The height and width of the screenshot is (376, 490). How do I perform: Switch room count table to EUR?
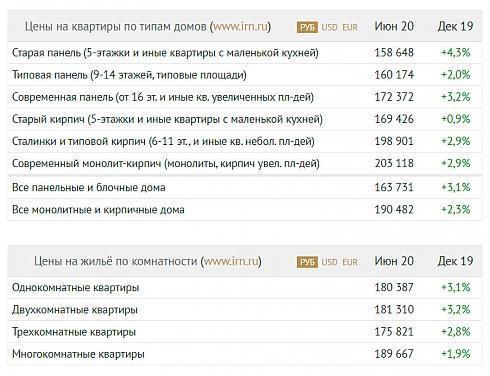(x=350, y=262)
